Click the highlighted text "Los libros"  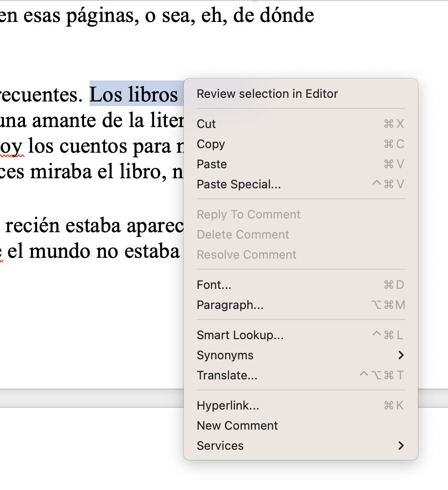134,94
